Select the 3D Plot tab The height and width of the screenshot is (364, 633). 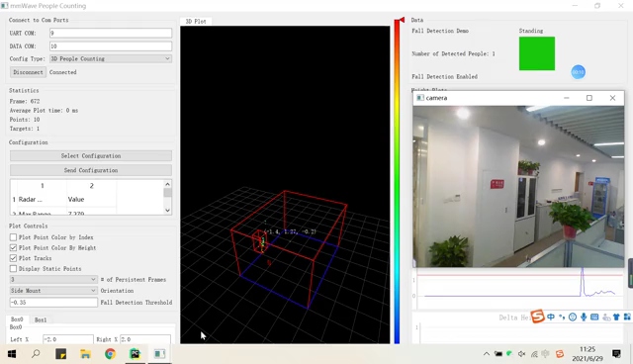click(x=196, y=22)
